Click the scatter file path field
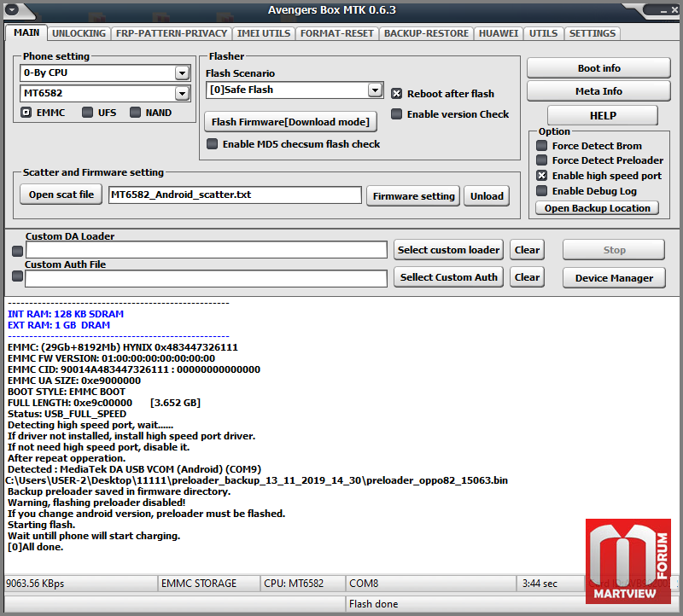Screen dimensions: 683x616 click(235, 195)
